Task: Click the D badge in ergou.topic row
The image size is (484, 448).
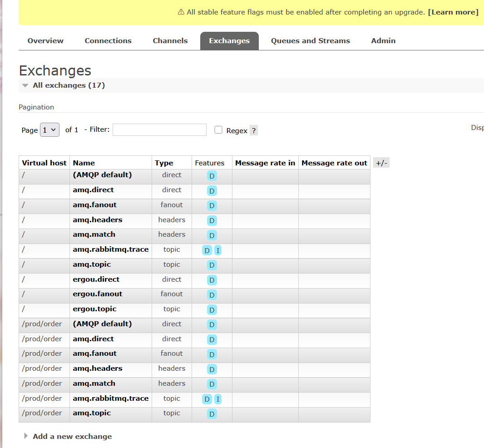Action: click(x=212, y=310)
